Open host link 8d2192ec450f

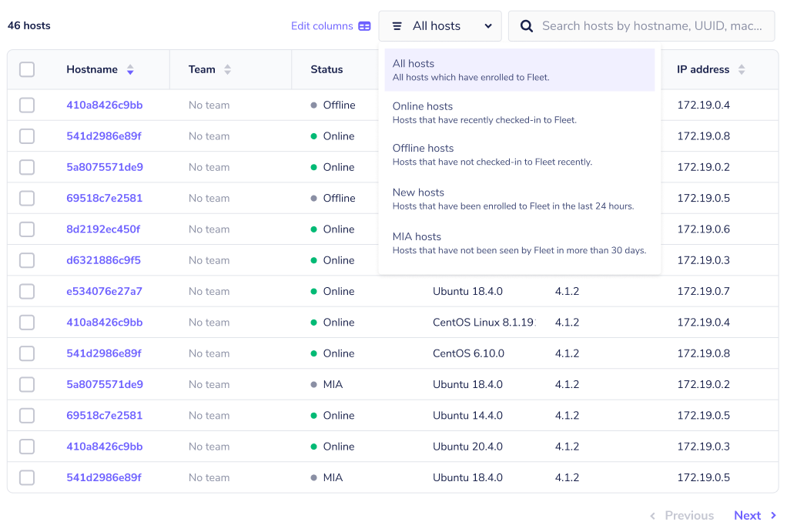tap(103, 229)
